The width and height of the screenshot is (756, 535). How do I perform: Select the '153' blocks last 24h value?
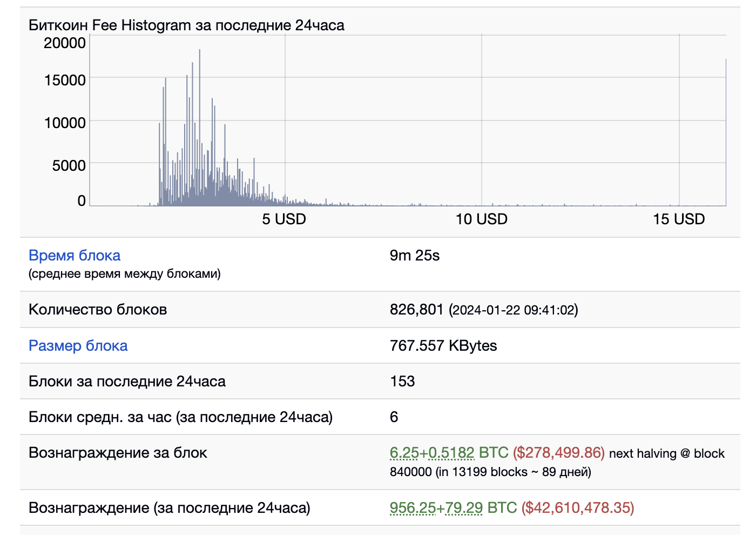[402, 382]
